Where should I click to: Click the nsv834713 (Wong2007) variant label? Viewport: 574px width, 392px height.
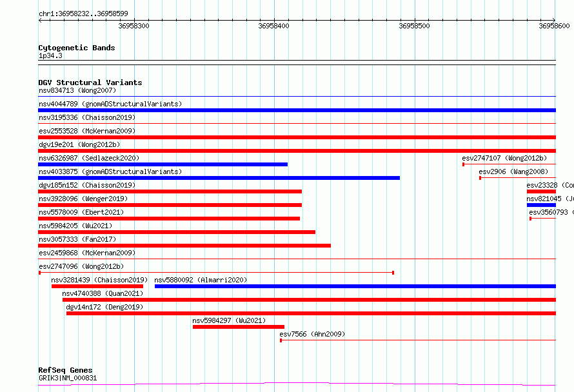point(77,90)
